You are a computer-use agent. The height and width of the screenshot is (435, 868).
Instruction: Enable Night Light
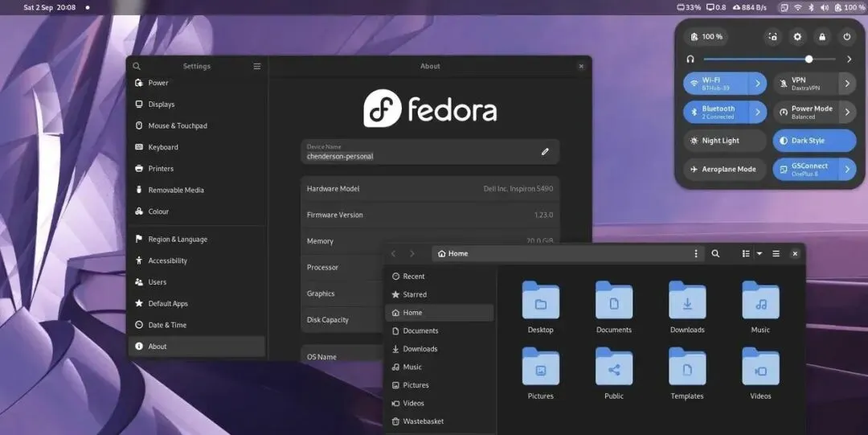pyautogui.click(x=725, y=141)
